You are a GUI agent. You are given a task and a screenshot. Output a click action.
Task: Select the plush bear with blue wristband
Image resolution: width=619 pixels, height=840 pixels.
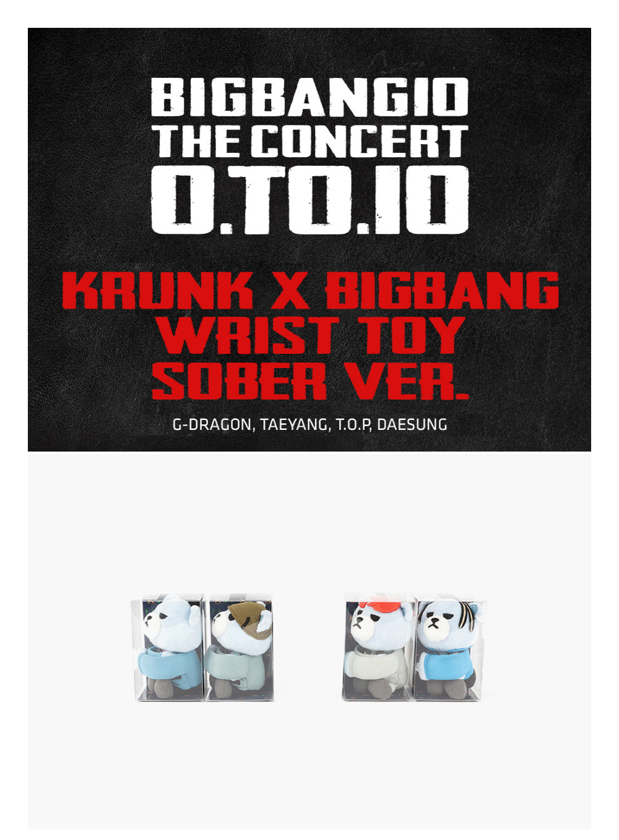point(168,648)
